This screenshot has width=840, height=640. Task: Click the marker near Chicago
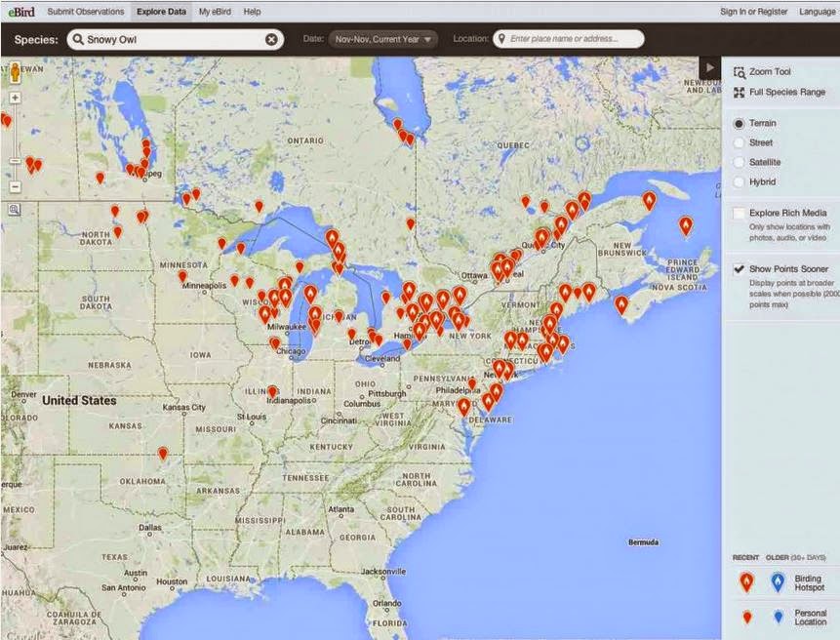click(x=275, y=342)
